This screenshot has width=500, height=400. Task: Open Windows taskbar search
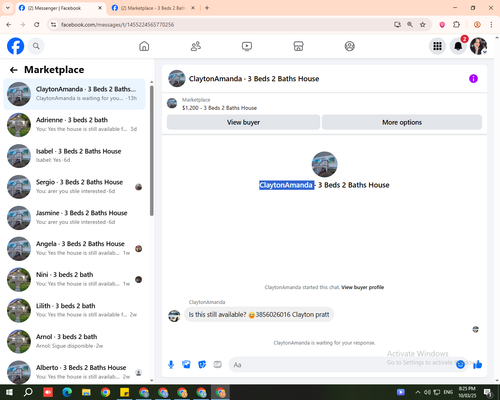(28, 392)
